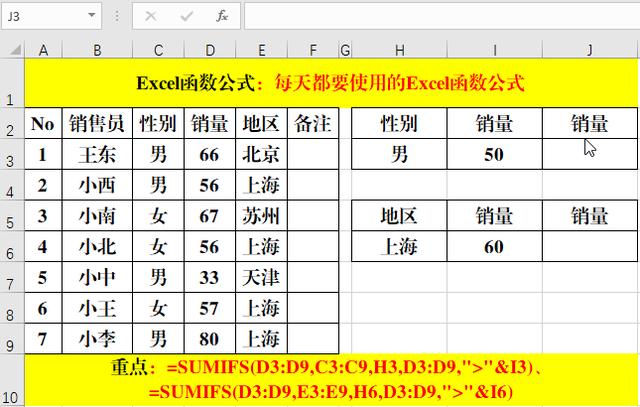Select column G header
The height and width of the screenshot is (407, 640).
coord(345,50)
